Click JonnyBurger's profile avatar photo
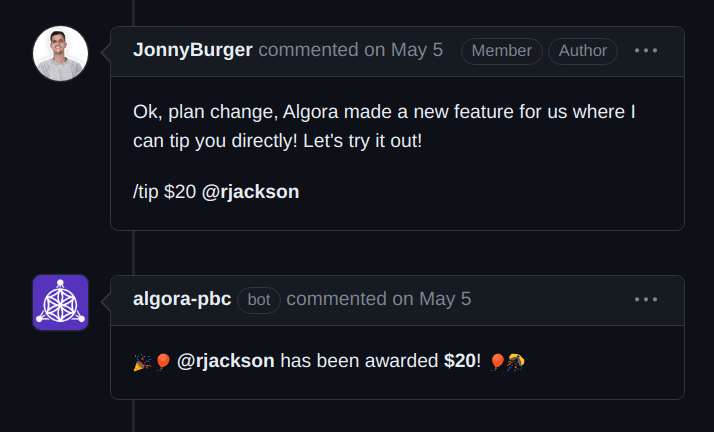Viewport: 714px width, 432px height. [60, 53]
